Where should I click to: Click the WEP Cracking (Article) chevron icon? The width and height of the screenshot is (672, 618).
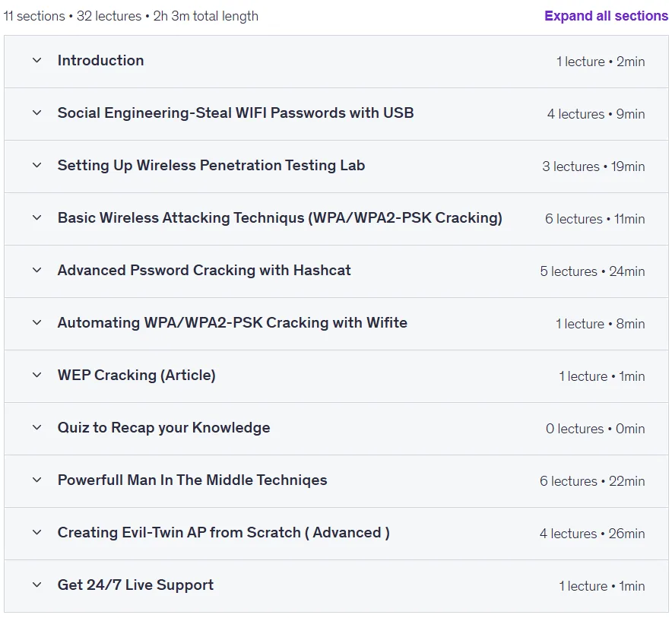pos(36,375)
